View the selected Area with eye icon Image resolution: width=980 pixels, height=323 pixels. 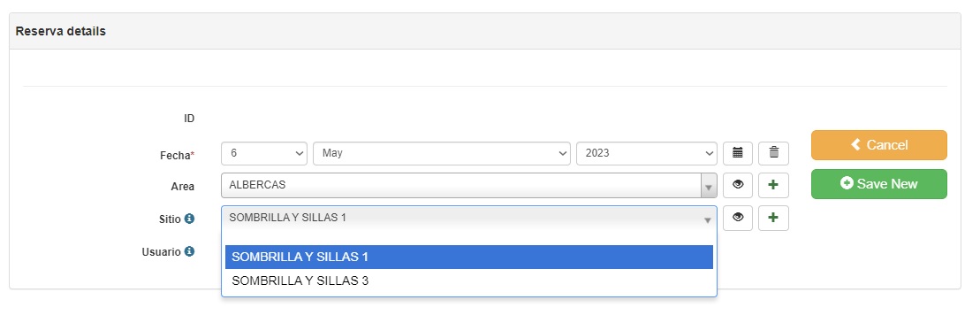738,185
